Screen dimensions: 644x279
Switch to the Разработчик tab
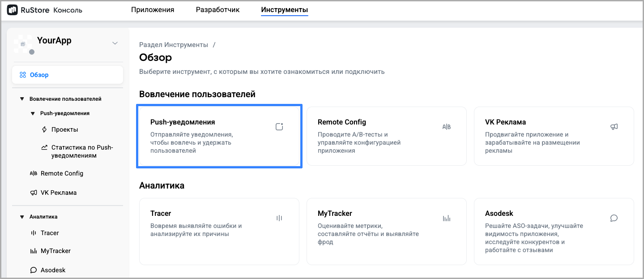[x=218, y=10]
